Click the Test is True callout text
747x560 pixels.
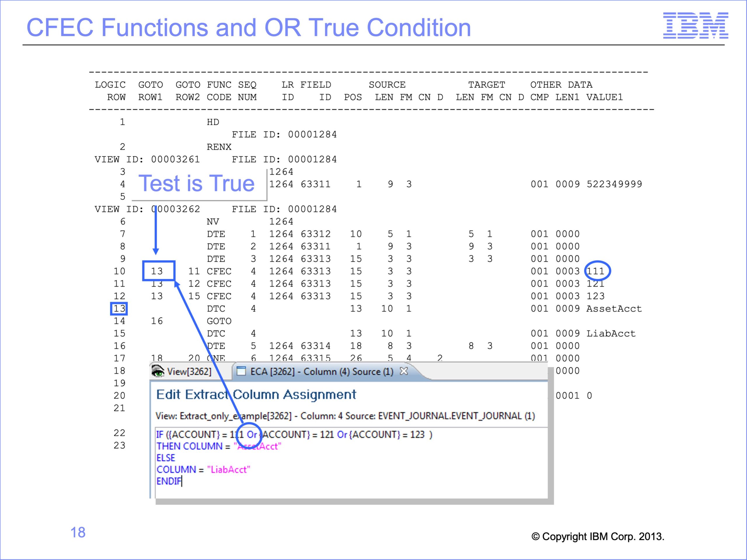pos(197,184)
